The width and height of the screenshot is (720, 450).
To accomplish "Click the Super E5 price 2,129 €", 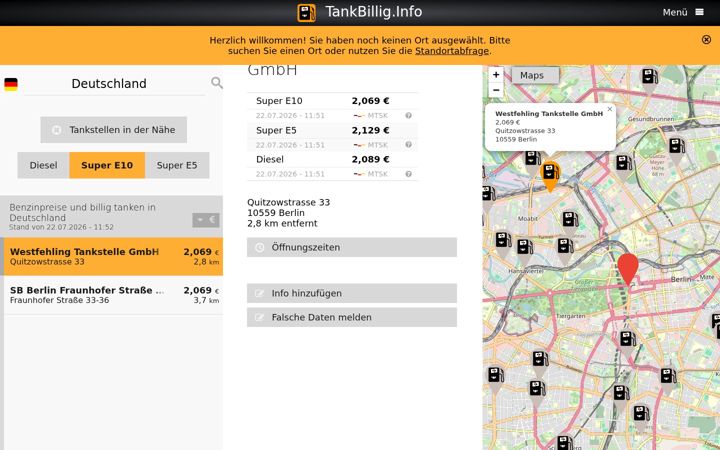I will (x=370, y=130).
